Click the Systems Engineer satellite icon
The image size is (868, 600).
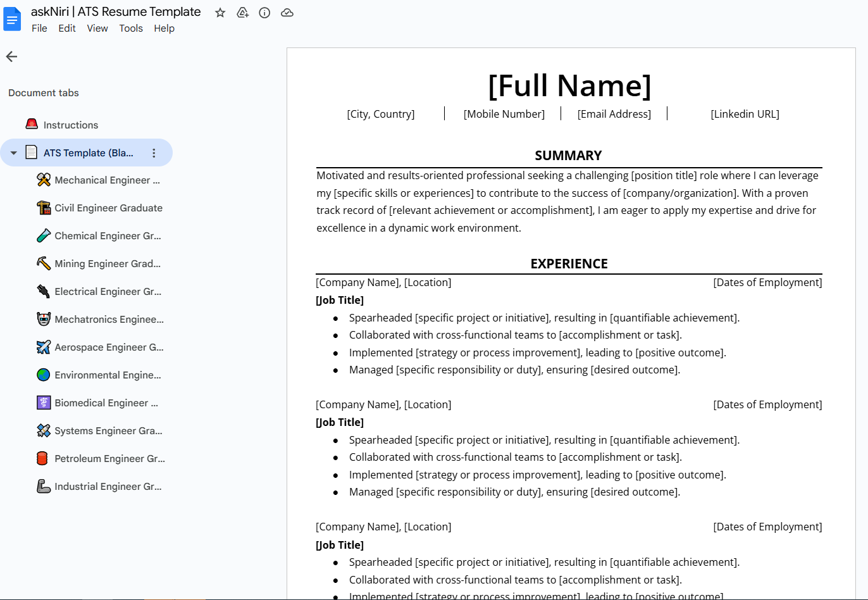coord(43,430)
